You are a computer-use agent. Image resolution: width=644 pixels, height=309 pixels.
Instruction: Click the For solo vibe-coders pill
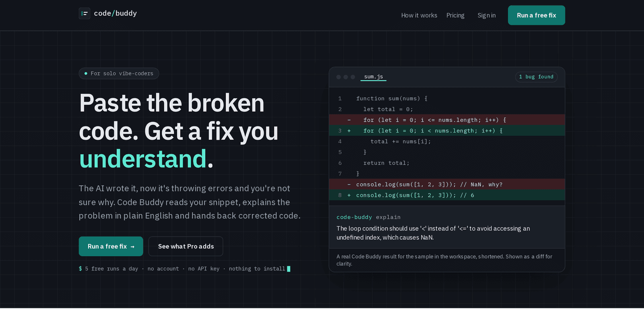pyautogui.click(x=119, y=73)
